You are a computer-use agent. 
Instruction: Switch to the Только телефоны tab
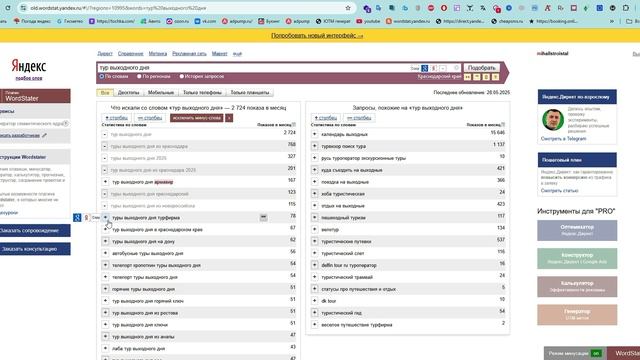tap(202, 93)
